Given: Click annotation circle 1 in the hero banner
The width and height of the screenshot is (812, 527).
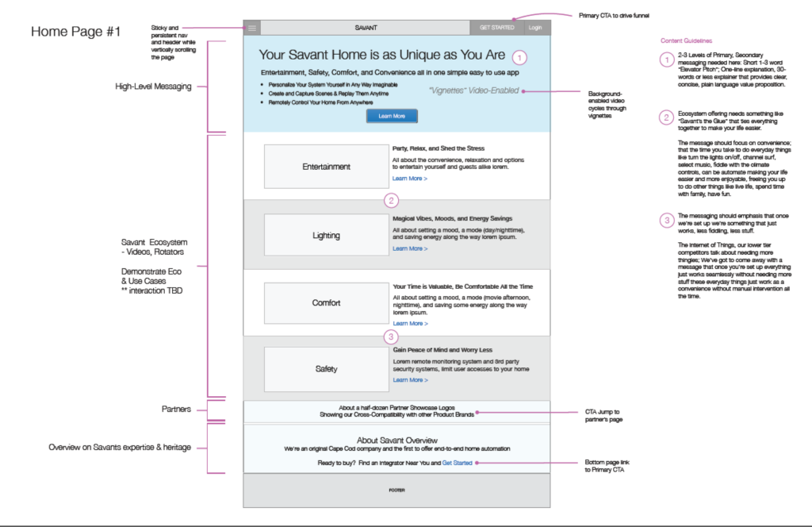Looking at the screenshot, I should [519, 57].
